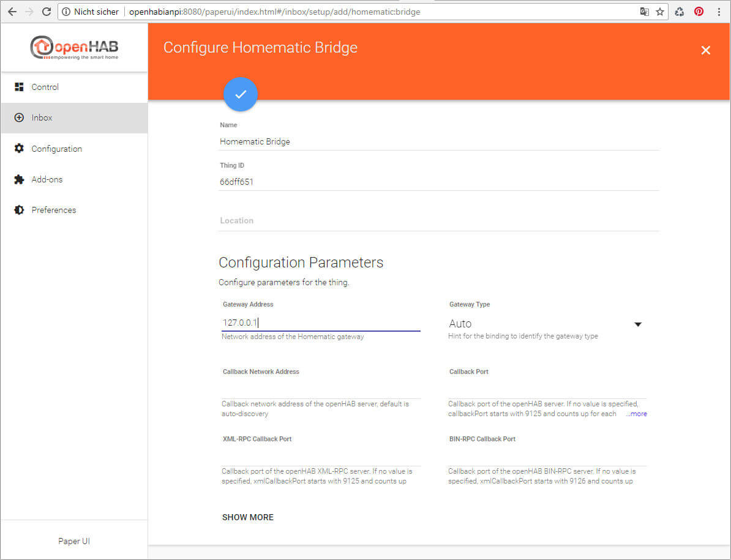Screen dimensions: 731x560
Task: Click the ...more link under Callback Port
Action: coord(636,414)
